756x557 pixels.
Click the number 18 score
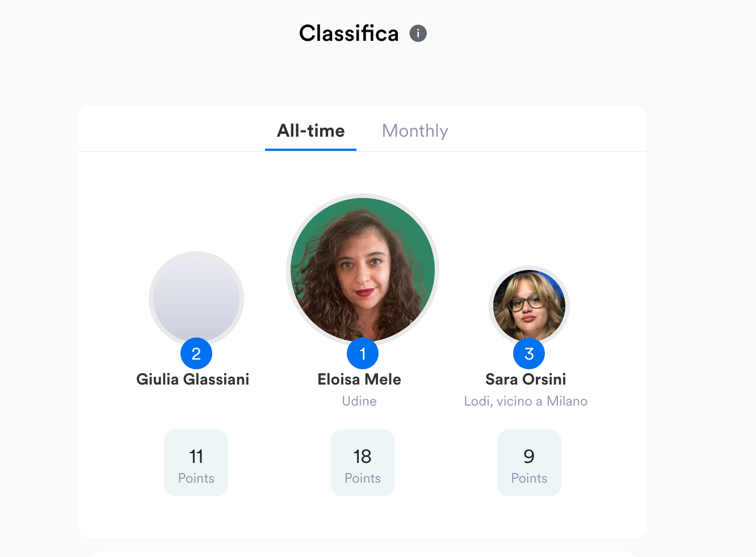(363, 456)
